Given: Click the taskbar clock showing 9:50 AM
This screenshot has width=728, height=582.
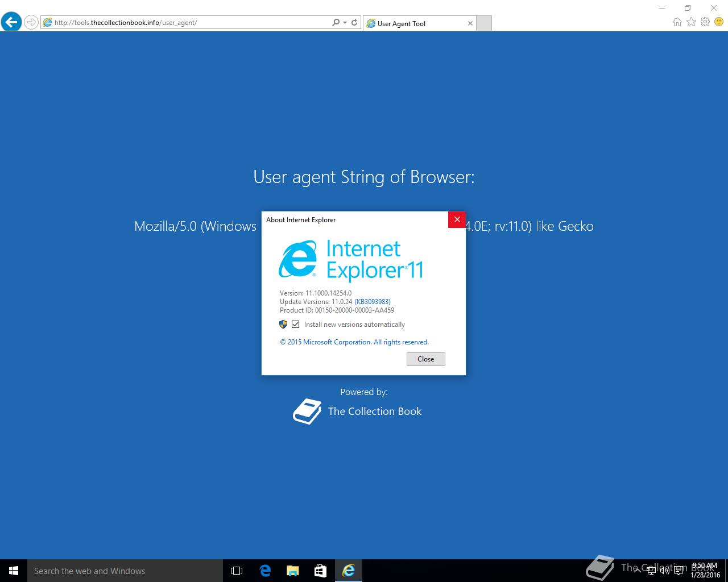Looking at the screenshot, I should [x=705, y=570].
